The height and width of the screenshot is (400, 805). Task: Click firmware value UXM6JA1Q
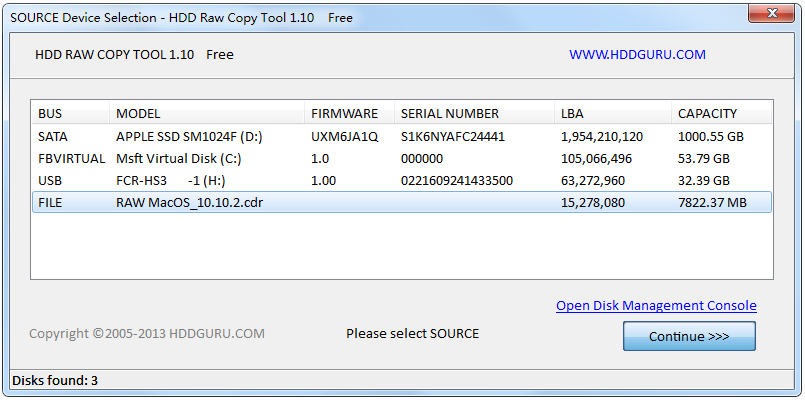click(x=344, y=137)
